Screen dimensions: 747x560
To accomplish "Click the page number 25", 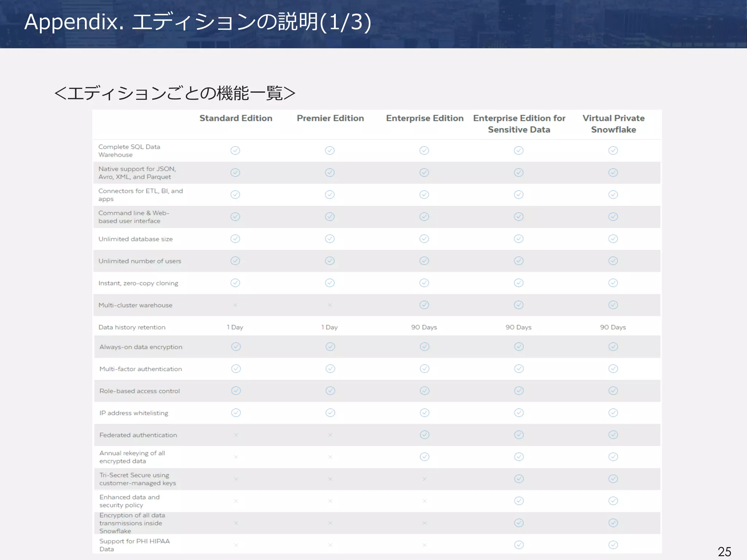I will [x=724, y=552].
